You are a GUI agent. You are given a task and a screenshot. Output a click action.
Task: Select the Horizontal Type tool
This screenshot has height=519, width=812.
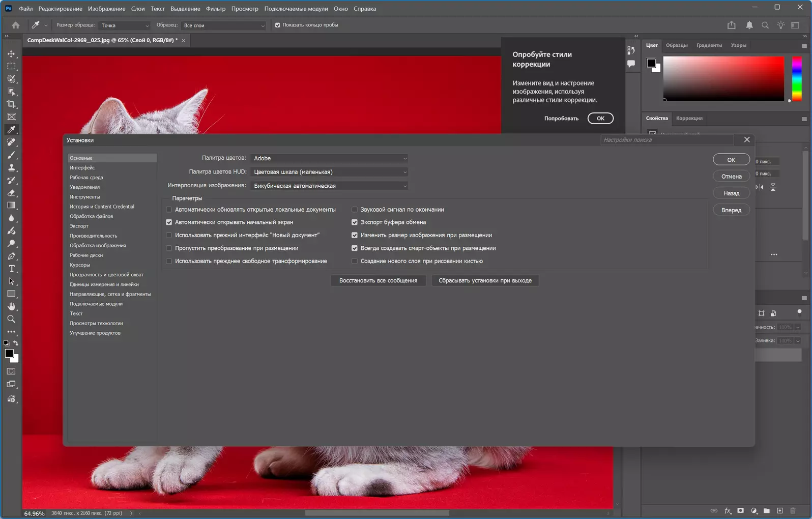pyautogui.click(x=11, y=269)
